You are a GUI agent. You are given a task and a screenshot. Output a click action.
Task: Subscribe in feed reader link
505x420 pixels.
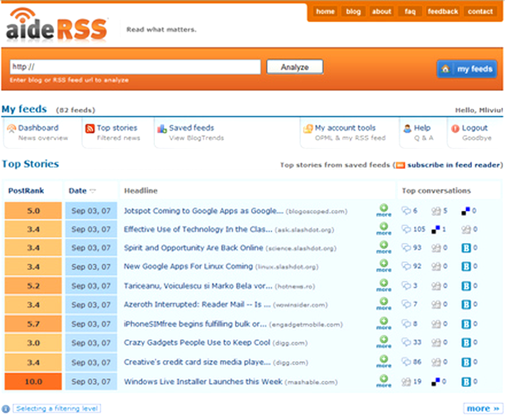tap(453, 165)
